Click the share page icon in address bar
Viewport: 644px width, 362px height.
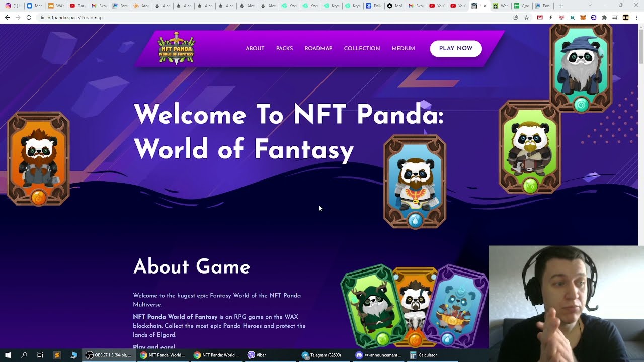(x=516, y=17)
